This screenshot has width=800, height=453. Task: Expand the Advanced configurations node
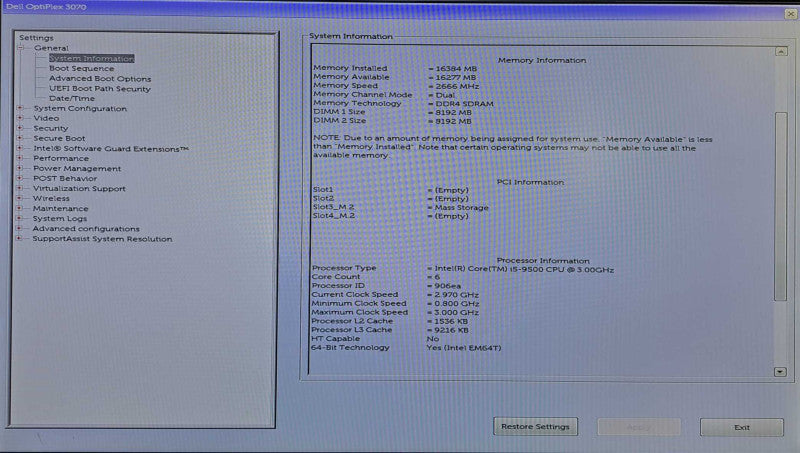click(x=19, y=229)
